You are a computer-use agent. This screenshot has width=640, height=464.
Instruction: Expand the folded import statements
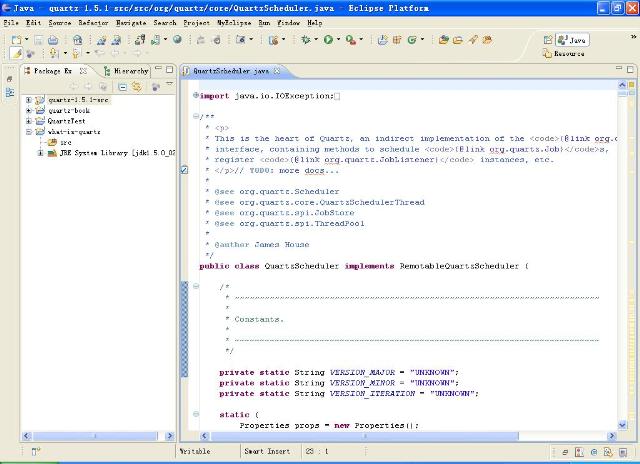click(196, 96)
